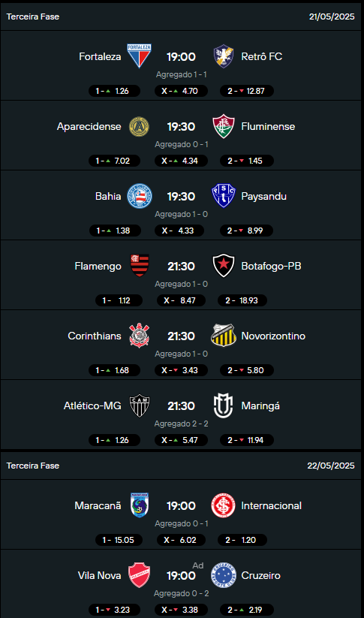Select the Flamengo crest icon
The image size is (364, 618).
[140, 266]
